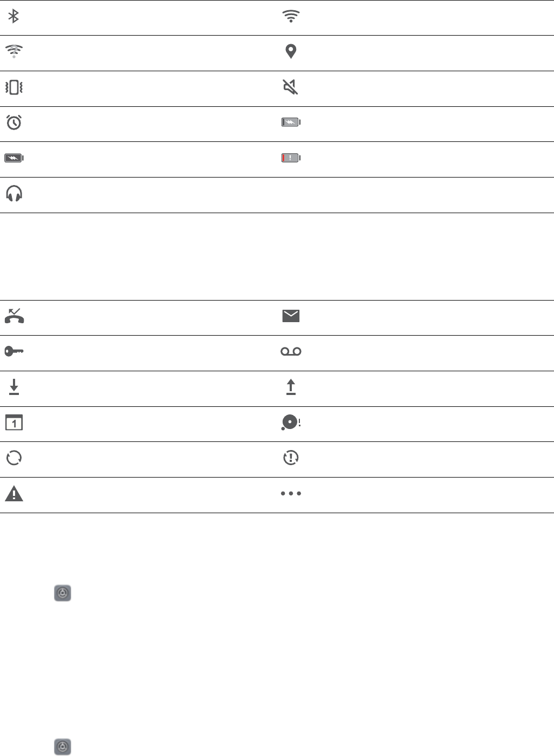Select the location pin icon
This screenshot has width=554, height=756.
tap(291, 52)
